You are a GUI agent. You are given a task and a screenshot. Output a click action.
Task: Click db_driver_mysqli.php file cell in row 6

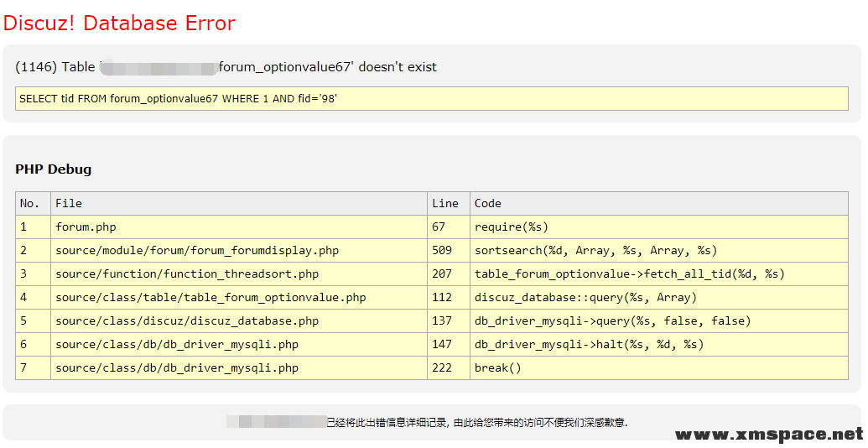(x=239, y=344)
